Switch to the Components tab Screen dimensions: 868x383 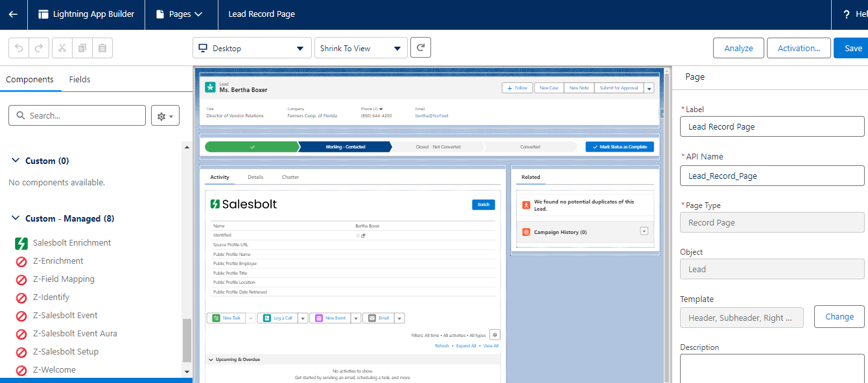pos(30,79)
